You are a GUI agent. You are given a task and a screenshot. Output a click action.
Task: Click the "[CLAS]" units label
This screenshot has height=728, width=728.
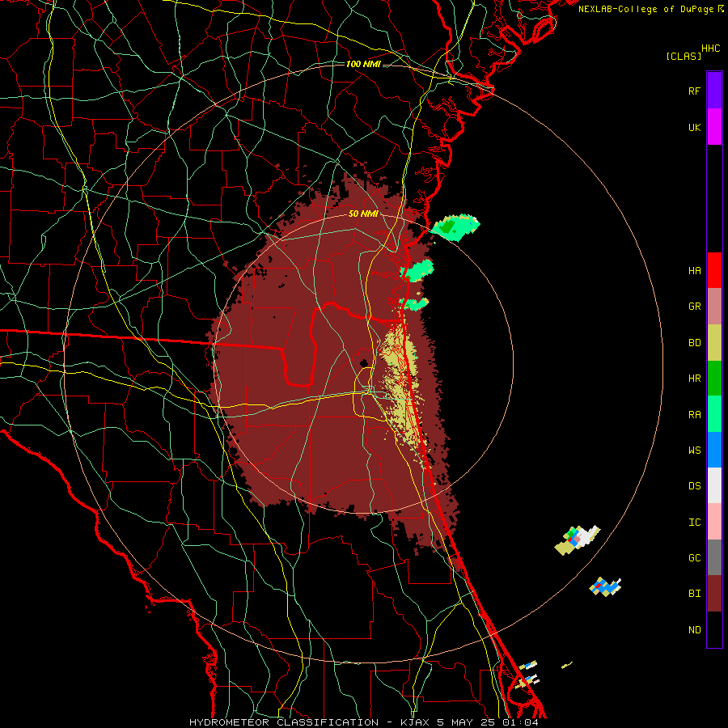(x=684, y=56)
